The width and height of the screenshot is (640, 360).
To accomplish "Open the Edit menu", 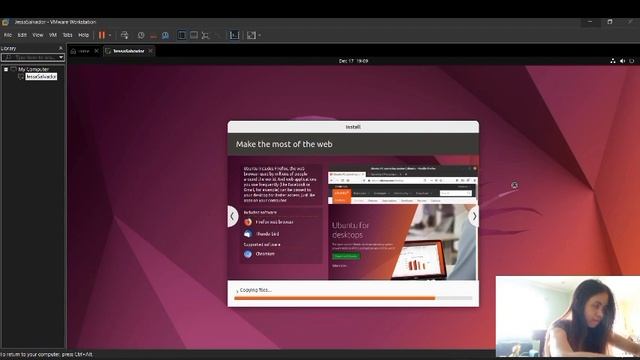I will point(22,35).
